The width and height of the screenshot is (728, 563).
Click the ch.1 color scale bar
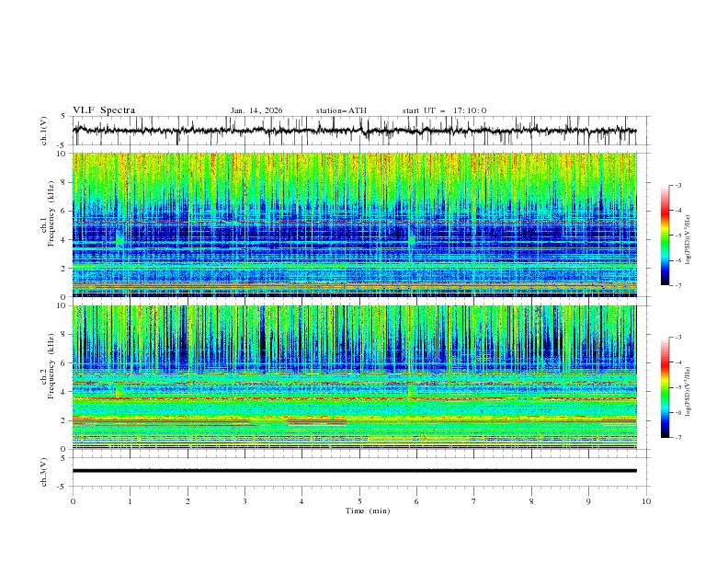(665, 235)
